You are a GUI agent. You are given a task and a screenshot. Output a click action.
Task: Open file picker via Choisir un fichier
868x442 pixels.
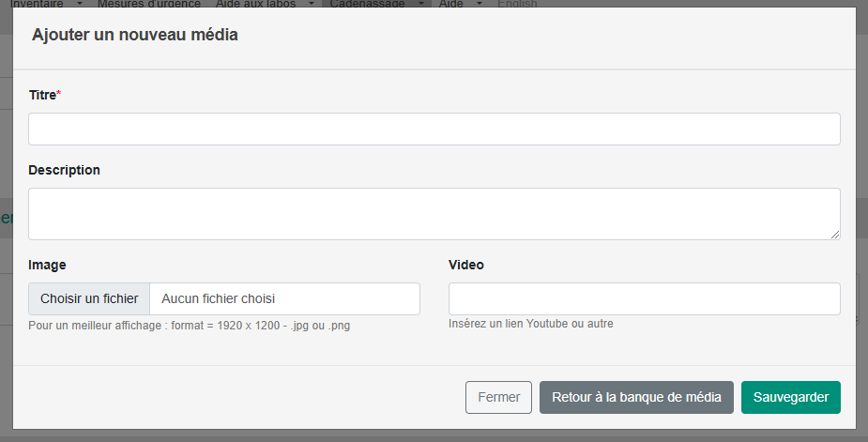(89, 299)
